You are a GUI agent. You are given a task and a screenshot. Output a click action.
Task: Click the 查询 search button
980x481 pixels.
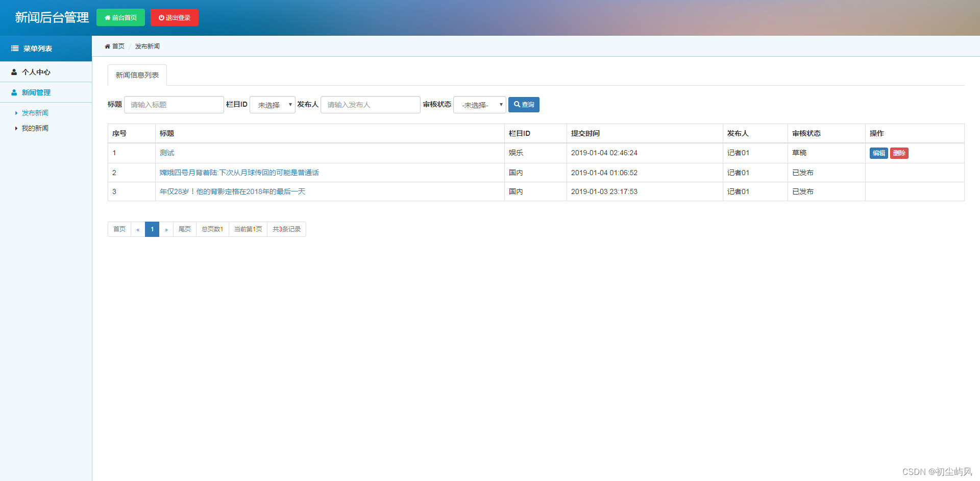point(524,105)
